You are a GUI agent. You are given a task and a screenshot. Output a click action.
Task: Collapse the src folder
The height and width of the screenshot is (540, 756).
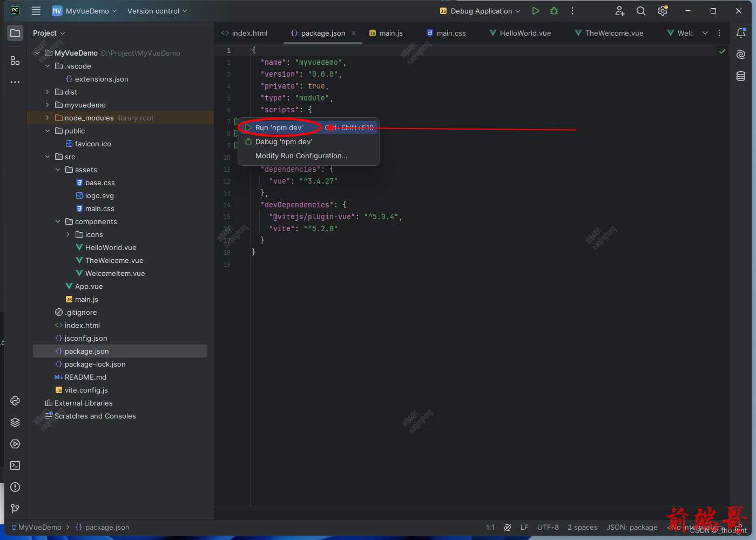click(48, 157)
